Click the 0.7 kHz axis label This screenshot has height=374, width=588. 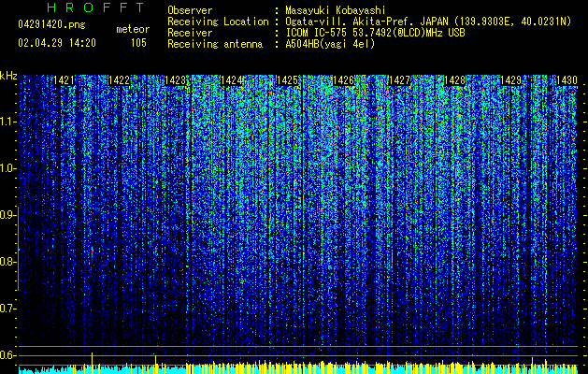[7, 309]
